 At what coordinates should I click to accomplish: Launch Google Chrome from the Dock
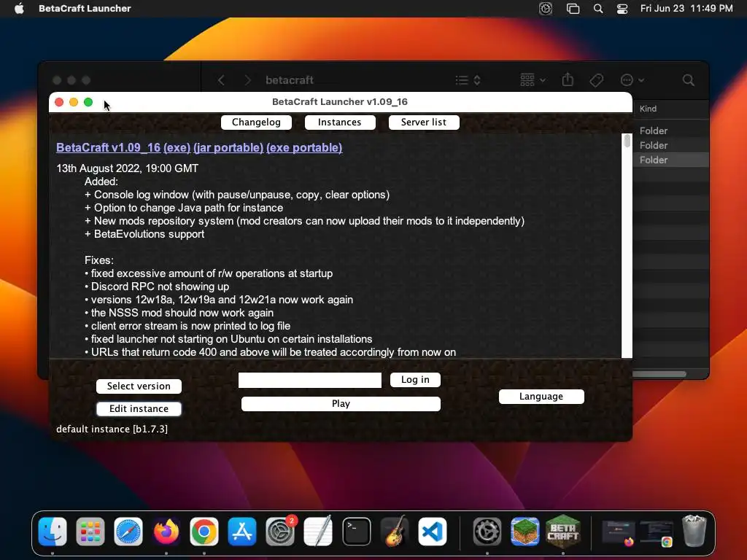point(204,531)
